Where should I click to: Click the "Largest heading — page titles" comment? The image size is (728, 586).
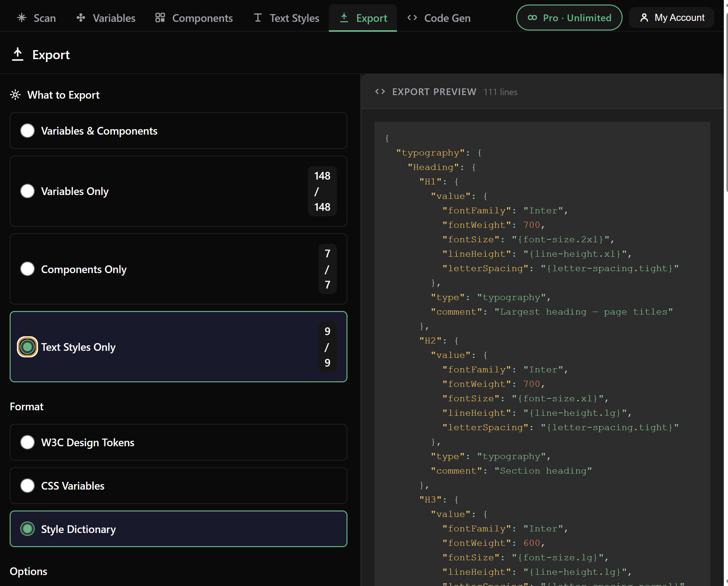[584, 312]
